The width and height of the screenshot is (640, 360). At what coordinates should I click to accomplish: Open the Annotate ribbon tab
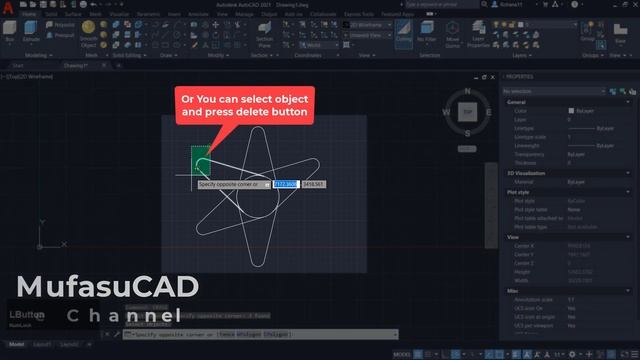tap(198, 14)
